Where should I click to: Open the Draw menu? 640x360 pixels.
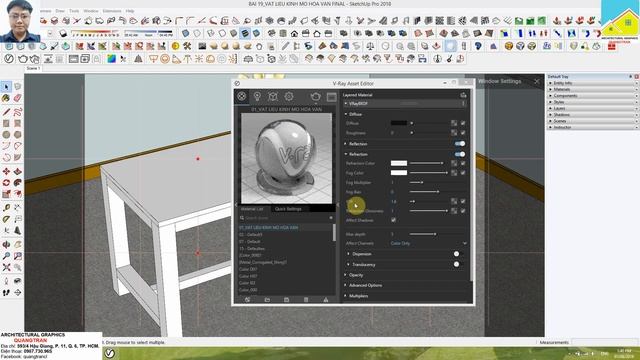tap(60, 11)
